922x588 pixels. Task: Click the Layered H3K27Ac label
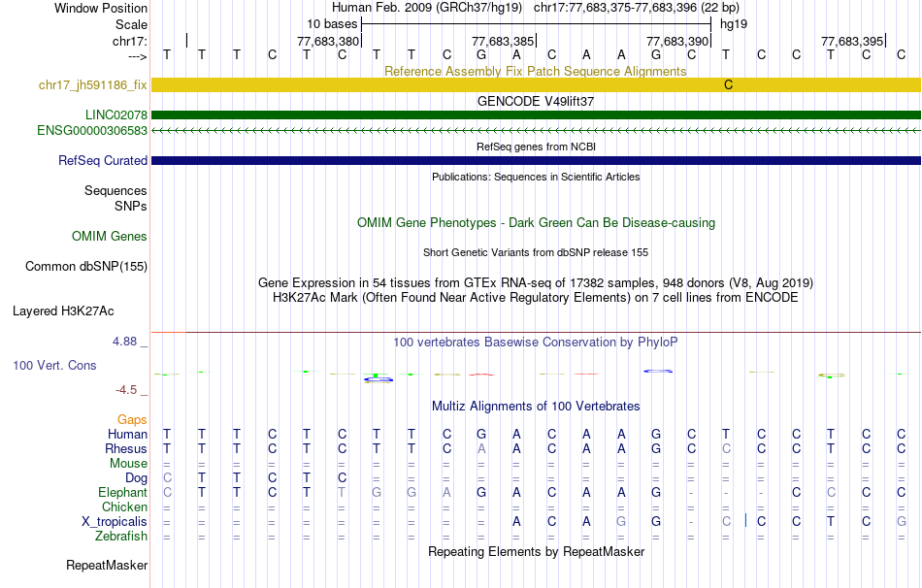[x=63, y=311]
